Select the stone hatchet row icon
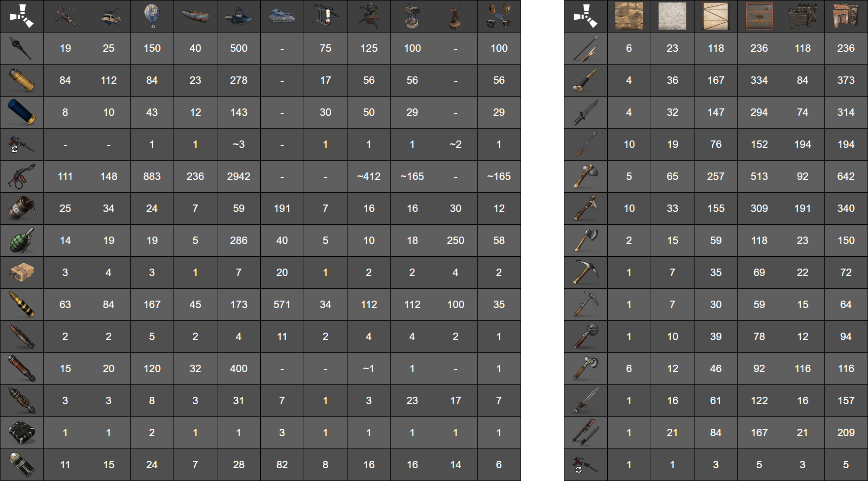Image resolution: width=868 pixels, height=481 pixels. (x=586, y=176)
